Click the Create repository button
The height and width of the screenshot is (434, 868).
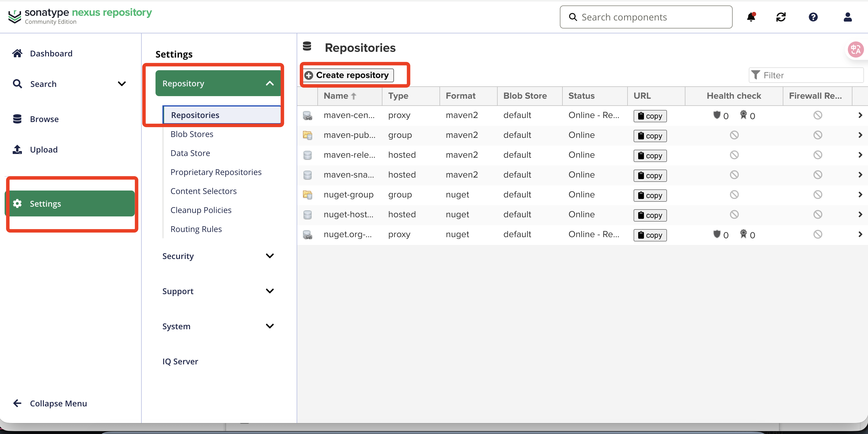[348, 75]
